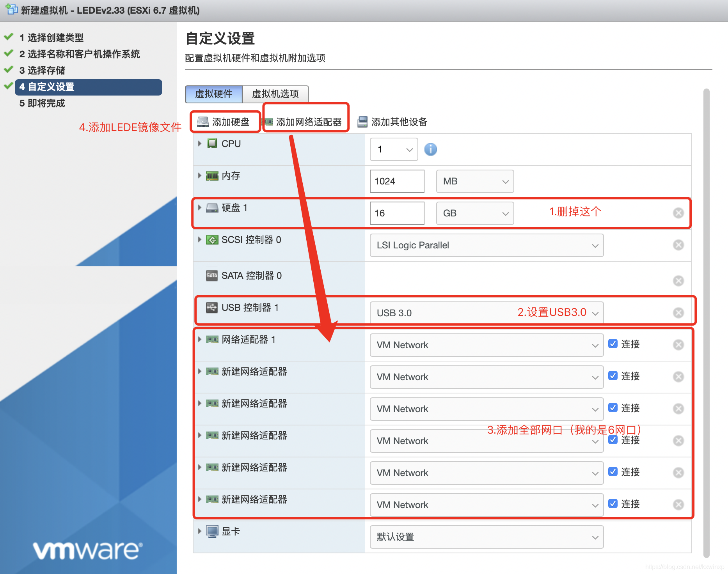
Task: Expand the 网络适配器 1 row
Action: [199, 339]
